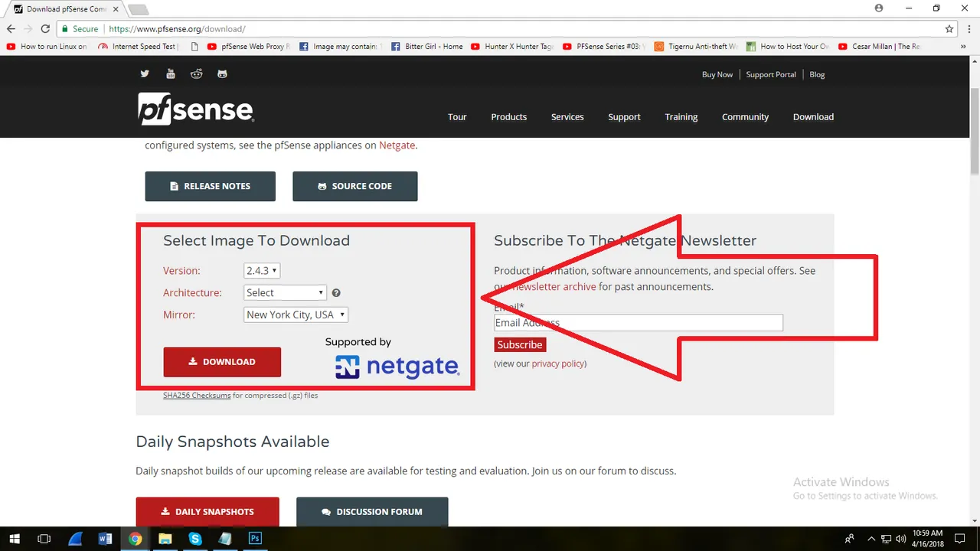Open 'Bitter Girl - Home' bookmark

coord(427,46)
